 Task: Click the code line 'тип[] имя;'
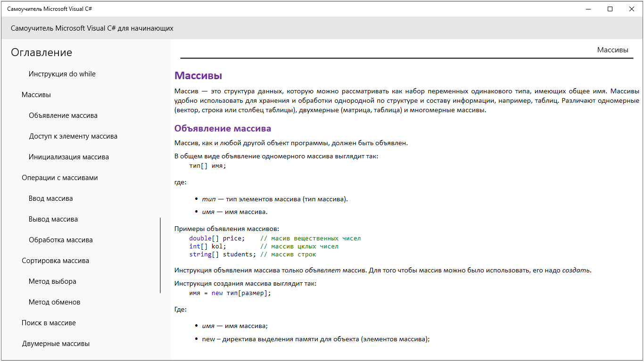[207, 166]
